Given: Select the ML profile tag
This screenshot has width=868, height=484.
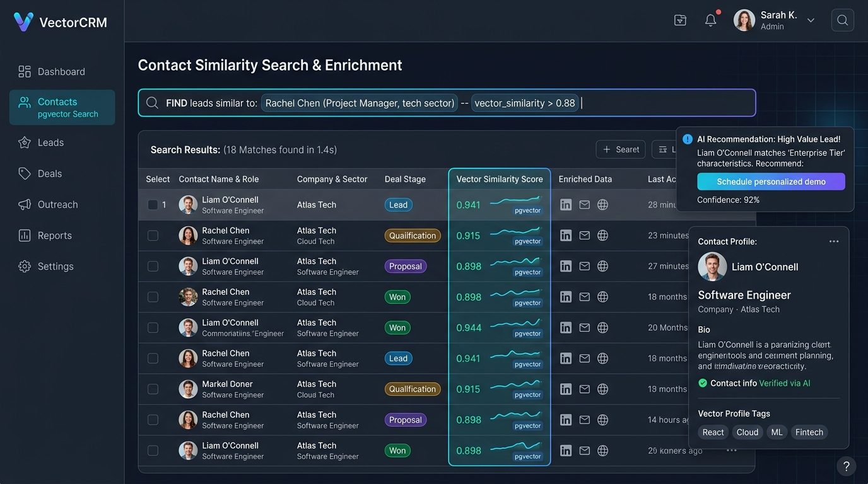Looking at the screenshot, I should click(x=777, y=432).
